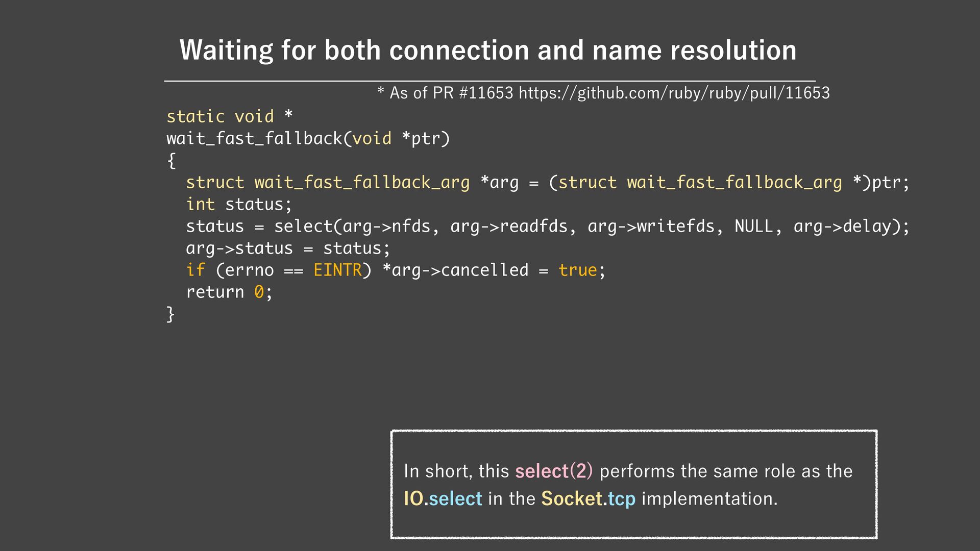Click the 'static void *' line

pyautogui.click(x=230, y=117)
